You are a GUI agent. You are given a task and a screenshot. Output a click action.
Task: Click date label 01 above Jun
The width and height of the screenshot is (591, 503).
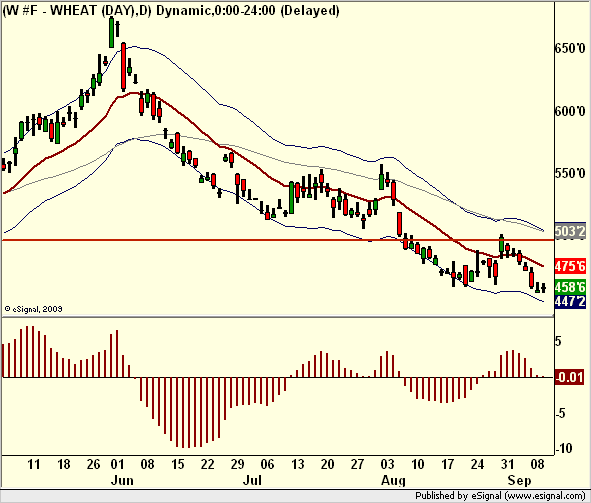point(117,464)
